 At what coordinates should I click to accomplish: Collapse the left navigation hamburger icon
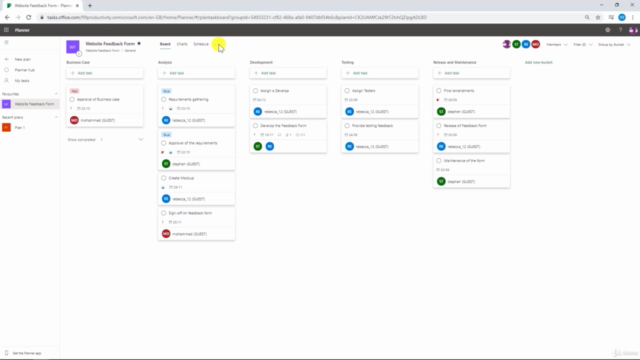coord(6,42)
